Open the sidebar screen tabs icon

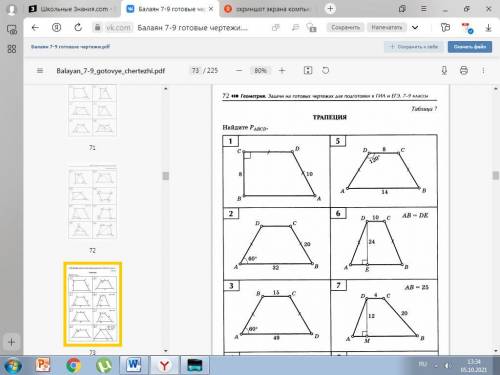tap(12, 30)
